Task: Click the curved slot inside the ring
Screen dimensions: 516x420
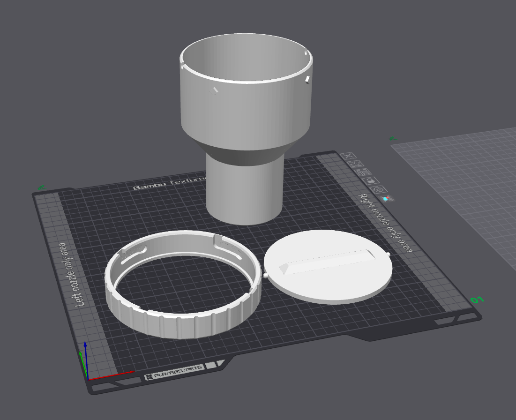Action: coord(134,255)
